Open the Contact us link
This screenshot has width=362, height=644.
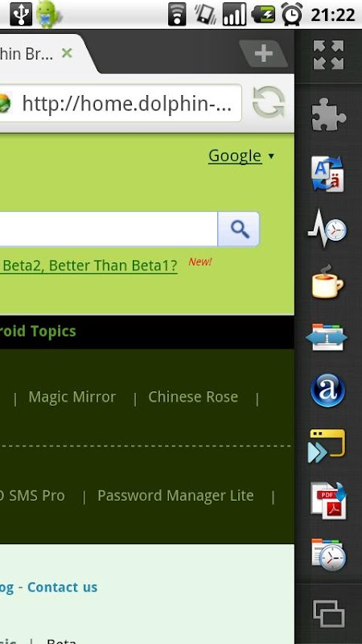point(63,588)
